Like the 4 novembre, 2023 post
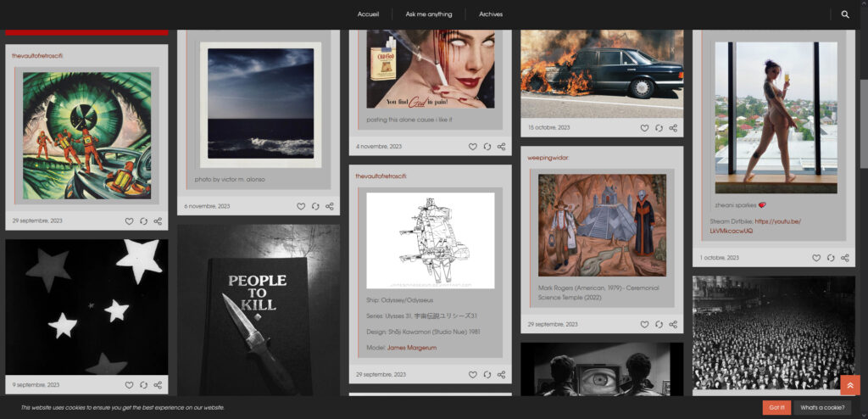868x419 pixels. (472, 147)
